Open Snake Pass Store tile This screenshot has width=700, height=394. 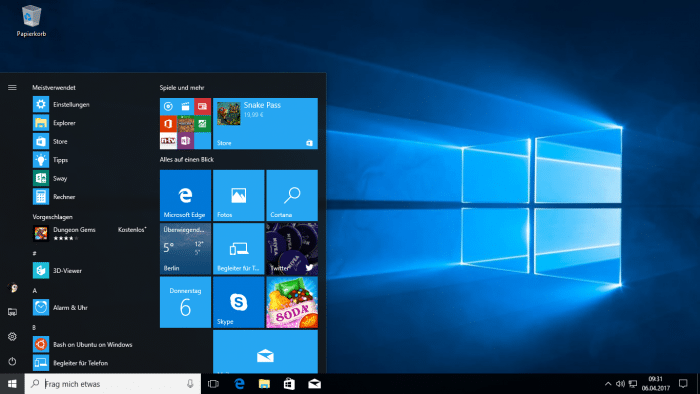265,124
